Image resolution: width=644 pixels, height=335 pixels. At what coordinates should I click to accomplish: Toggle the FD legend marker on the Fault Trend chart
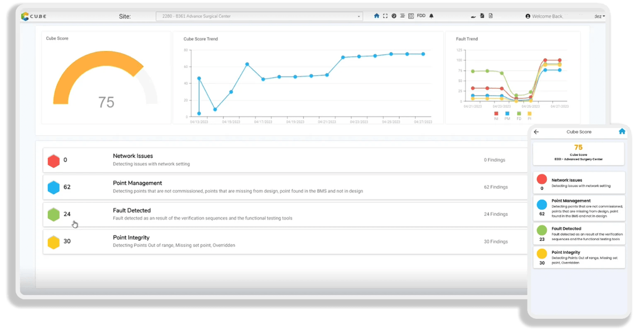tap(519, 113)
